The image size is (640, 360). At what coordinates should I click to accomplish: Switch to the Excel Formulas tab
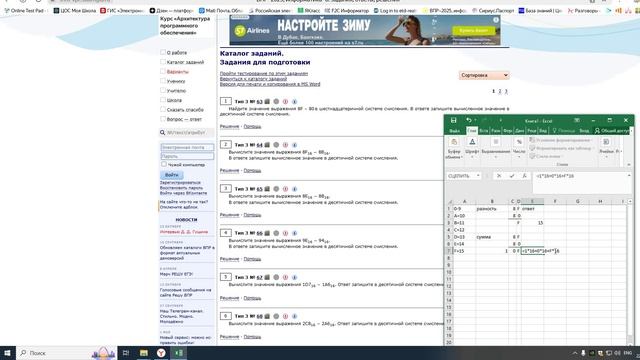tap(507, 131)
